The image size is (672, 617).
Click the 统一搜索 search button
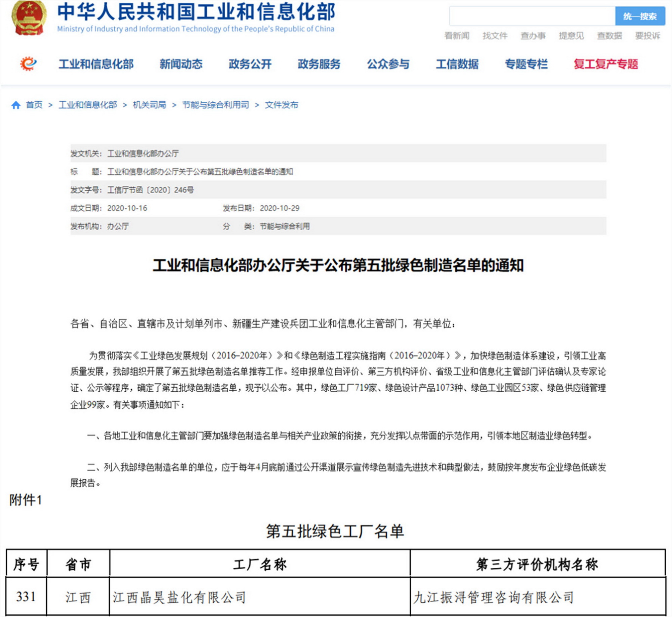pos(640,16)
